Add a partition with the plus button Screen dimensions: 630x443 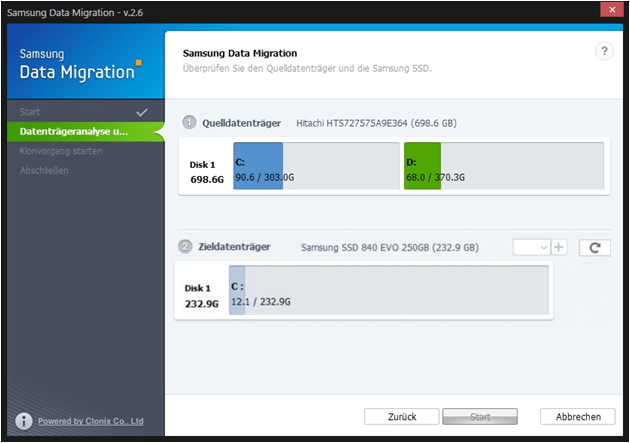pos(558,247)
